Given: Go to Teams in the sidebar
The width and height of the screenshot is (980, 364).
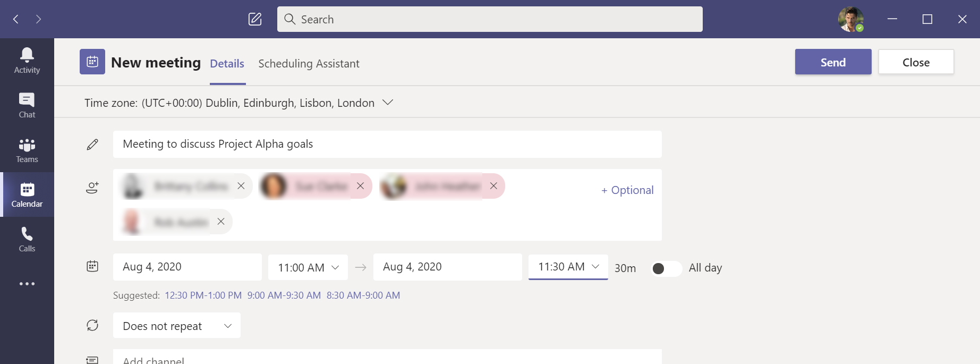Looking at the screenshot, I should pos(27,150).
